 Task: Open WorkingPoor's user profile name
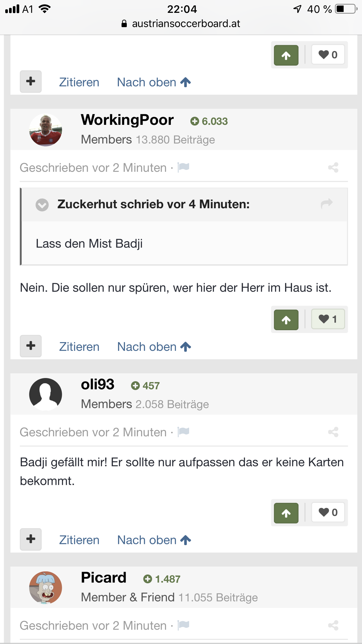[127, 120]
